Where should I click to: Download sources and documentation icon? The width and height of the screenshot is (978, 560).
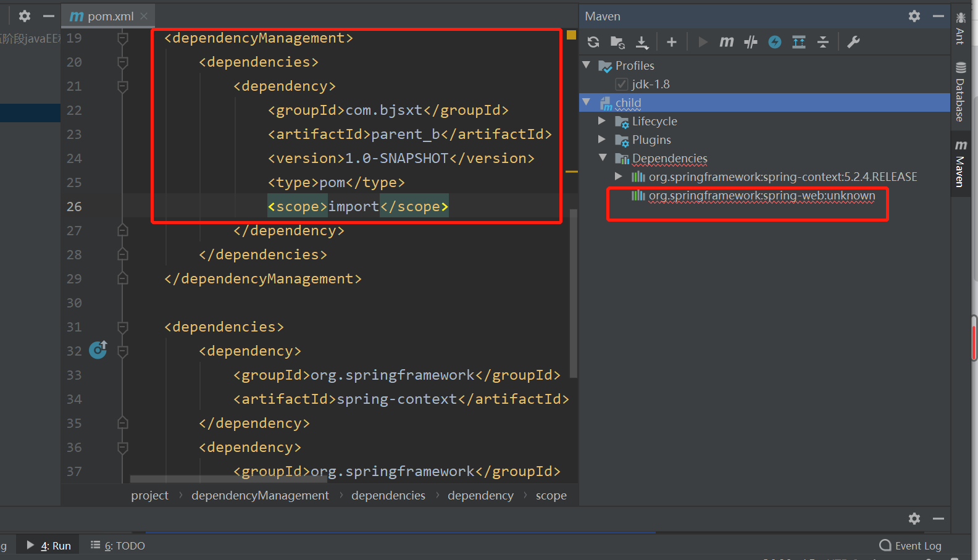tap(642, 42)
